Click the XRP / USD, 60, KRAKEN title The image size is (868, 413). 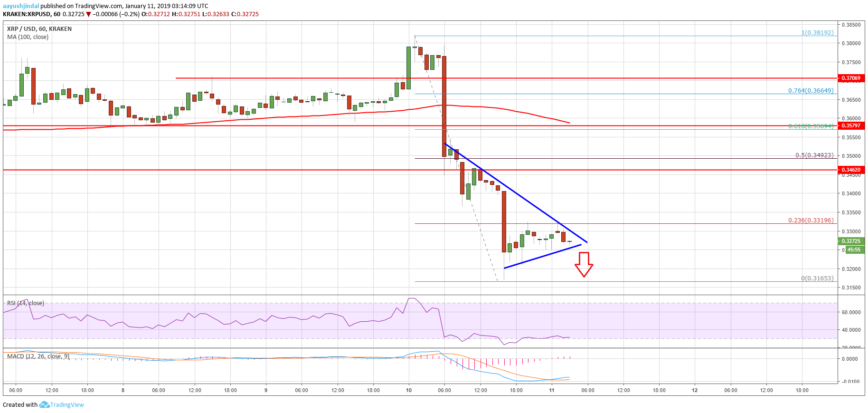click(39, 29)
